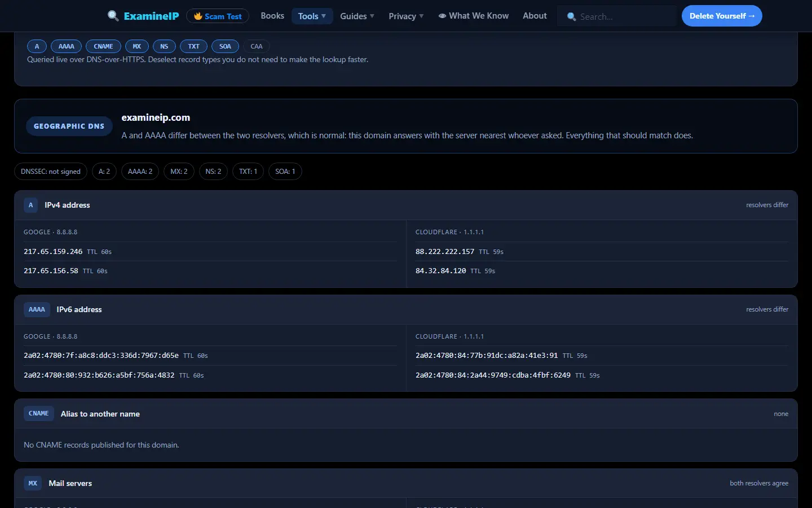Click the IP address 88.222.222.157
The height and width of the screenshot is (508, 812).
pos(445,252)
